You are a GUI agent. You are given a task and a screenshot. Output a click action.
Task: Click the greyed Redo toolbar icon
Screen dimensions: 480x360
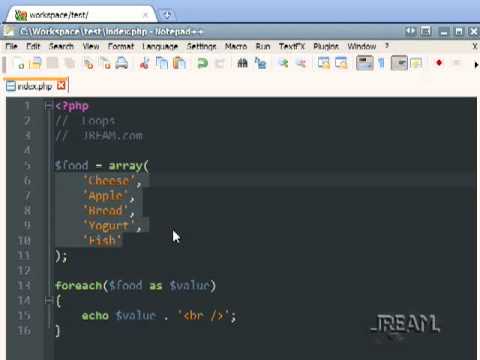(219, 63)
